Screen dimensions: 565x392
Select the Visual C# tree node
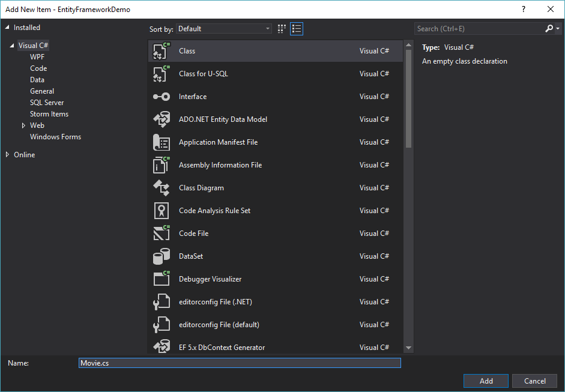tap(33, 46)
